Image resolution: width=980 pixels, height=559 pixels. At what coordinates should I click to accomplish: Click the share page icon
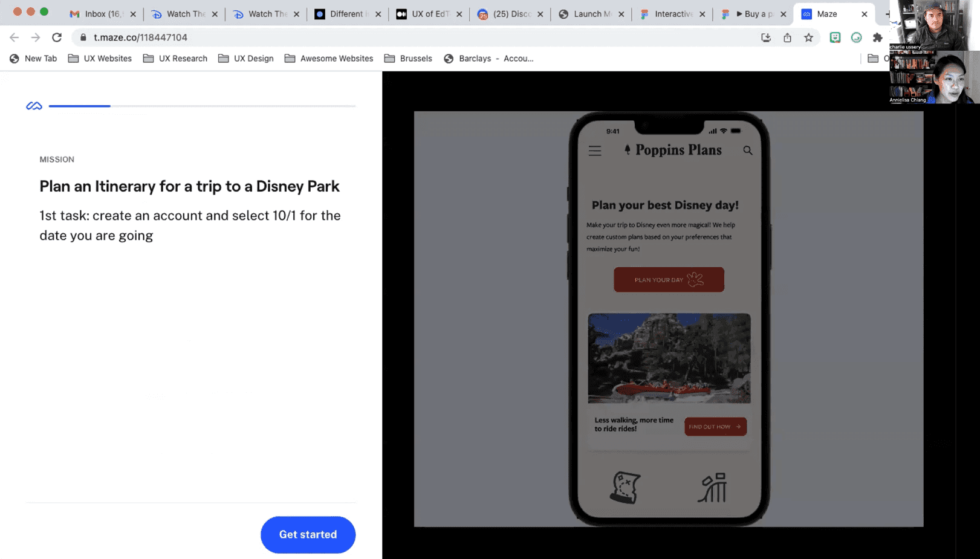[x=787, y=37]
